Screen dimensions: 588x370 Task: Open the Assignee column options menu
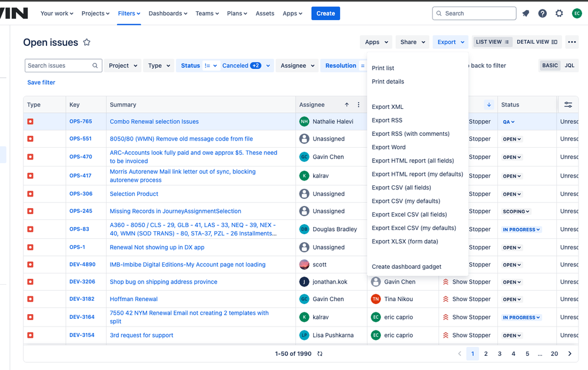pos(358,105)
